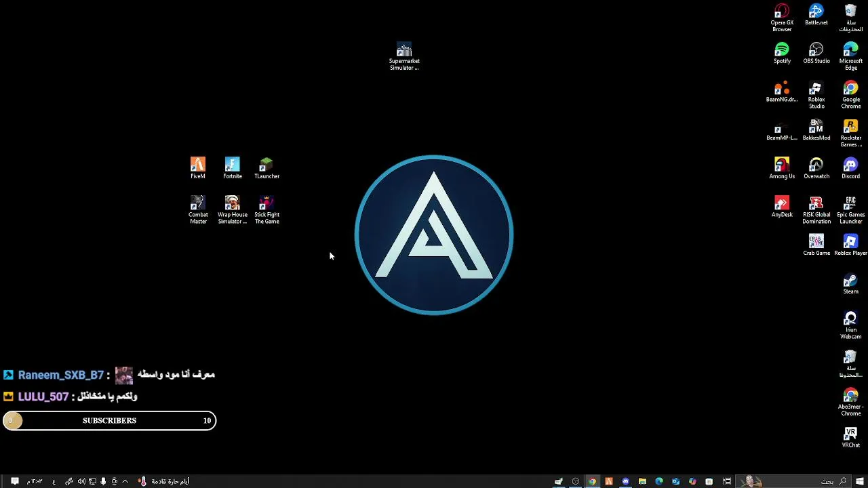This screenshot has height=488, width=868.
Task: Open the Wrap House Simulator shortcut
Action: pos(233,211)
